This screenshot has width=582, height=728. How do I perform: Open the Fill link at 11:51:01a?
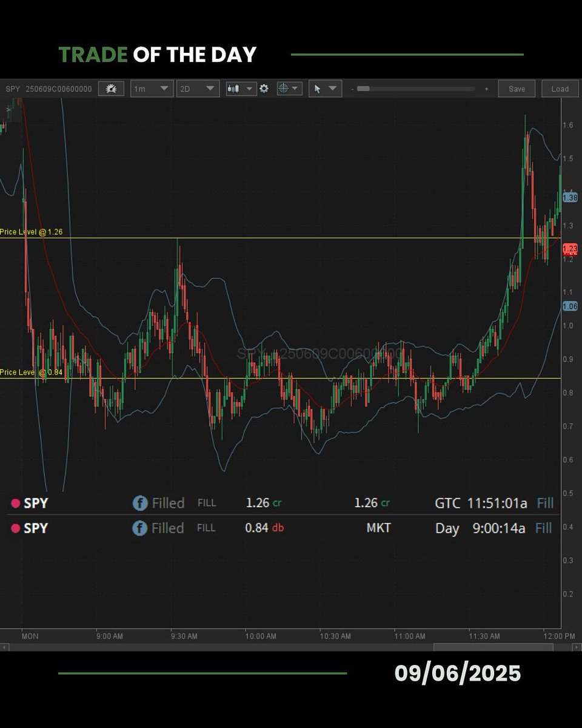click(x=545, y=503)
